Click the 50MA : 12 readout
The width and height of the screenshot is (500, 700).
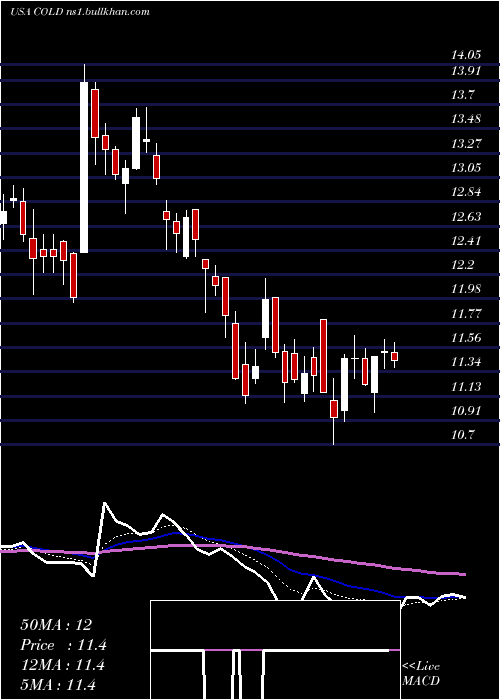tap(56, 625)
